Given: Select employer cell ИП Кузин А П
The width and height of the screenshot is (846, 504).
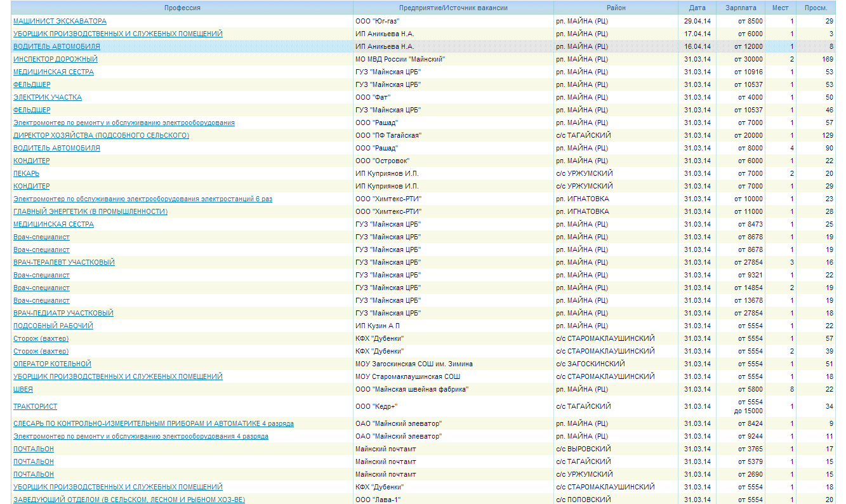Looking at the screenshot, I should pos(453,326).
